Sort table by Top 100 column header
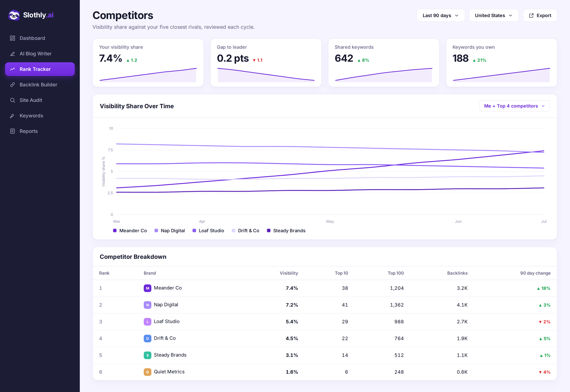 point(396,273)
